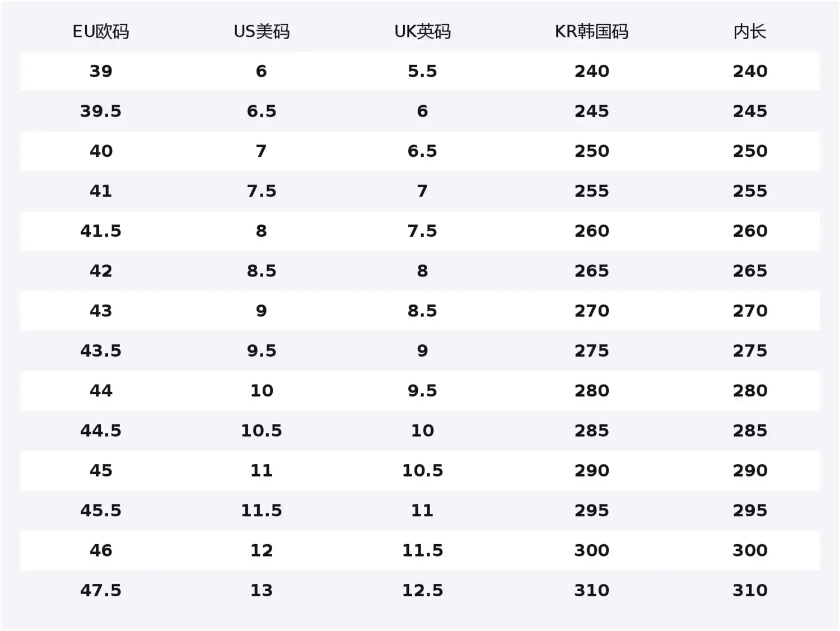Viewport: 840px width, 631px height.
Task: Click the KR韩国码 column header
Action: pos(591,31)
